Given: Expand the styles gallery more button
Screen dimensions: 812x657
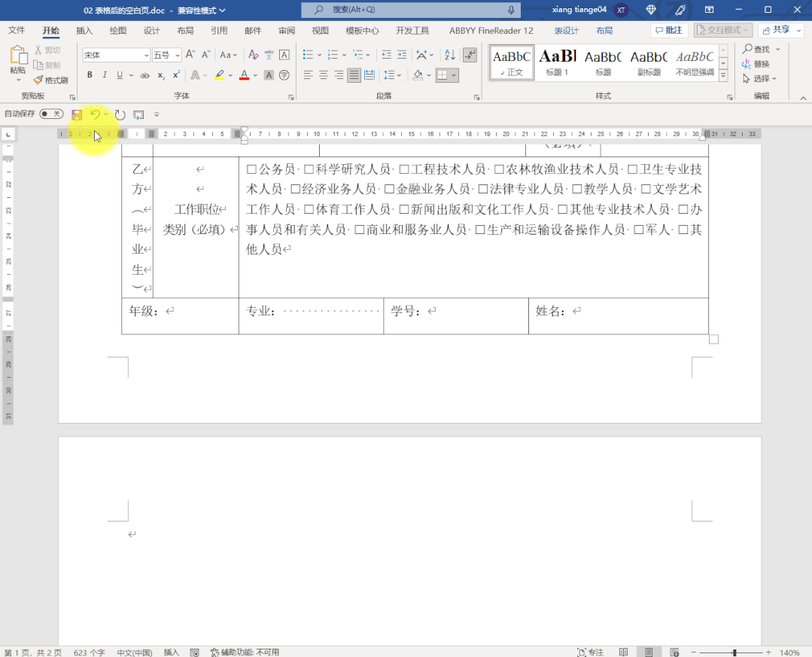Looking at the screenshot, I should [723, 76].
